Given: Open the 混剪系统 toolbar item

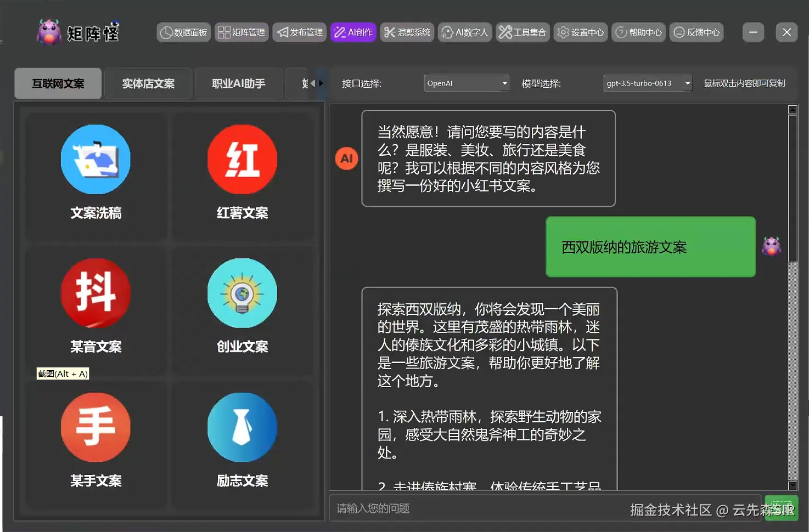Looking at the screenshot, I should 407,32.
